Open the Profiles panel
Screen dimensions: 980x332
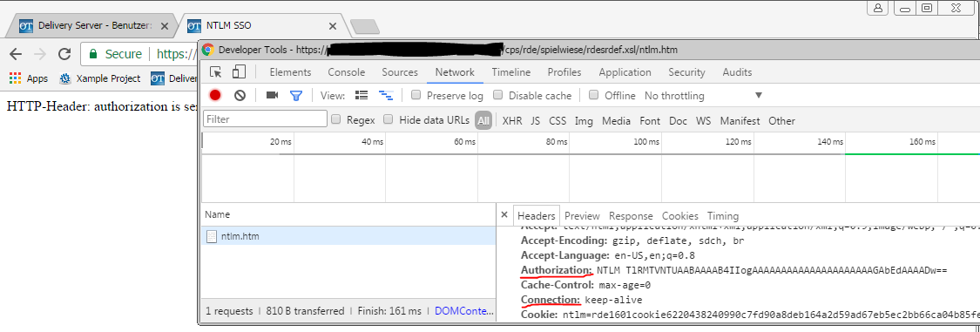click(564, 72)
